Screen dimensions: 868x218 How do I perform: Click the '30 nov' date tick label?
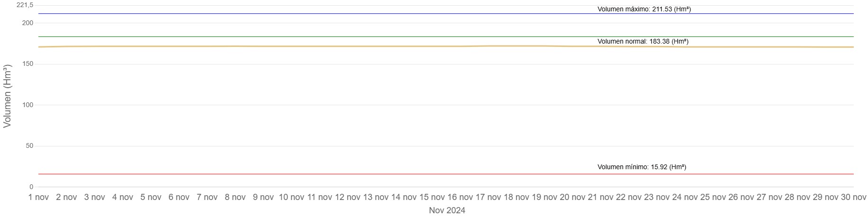pos(852,197)
